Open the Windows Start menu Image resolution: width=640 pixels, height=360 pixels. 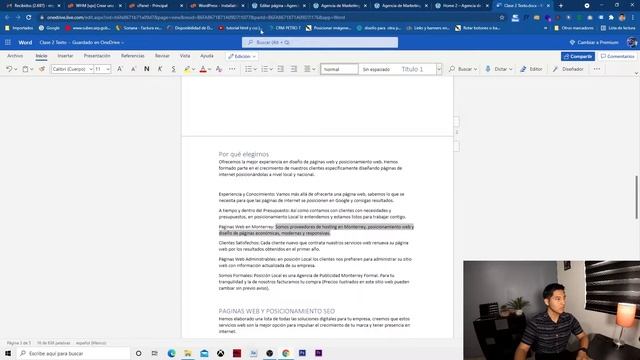tap(8, 353)
